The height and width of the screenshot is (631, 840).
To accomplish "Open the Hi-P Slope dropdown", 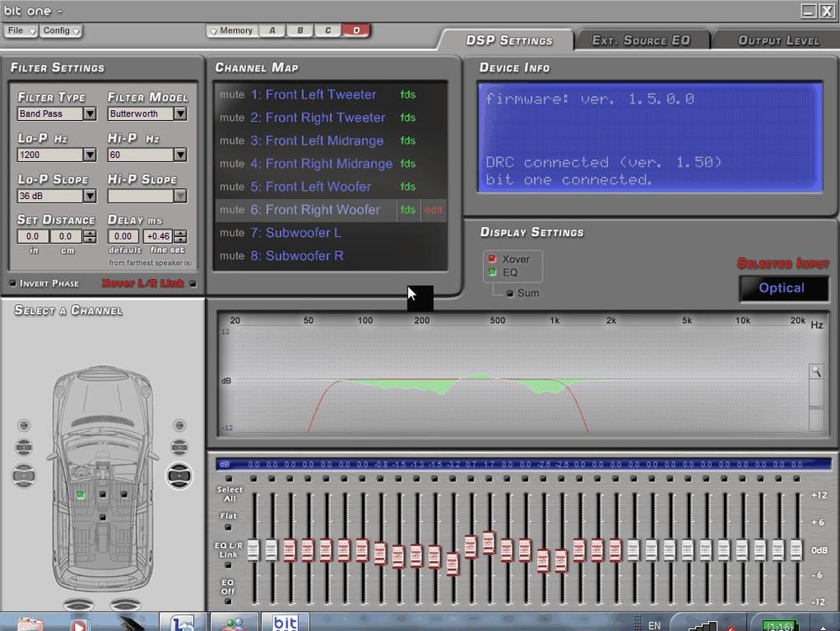I will [x=181, y=196].
